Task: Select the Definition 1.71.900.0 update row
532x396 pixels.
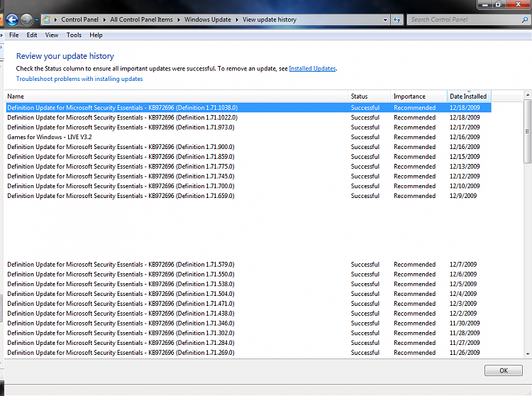Action: point(249,147)
